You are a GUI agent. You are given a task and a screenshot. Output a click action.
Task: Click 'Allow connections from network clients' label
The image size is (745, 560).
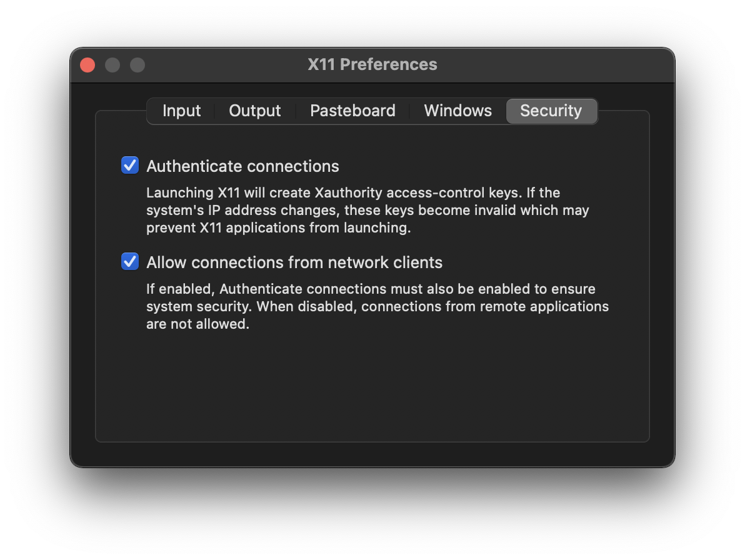pos(294,262)
